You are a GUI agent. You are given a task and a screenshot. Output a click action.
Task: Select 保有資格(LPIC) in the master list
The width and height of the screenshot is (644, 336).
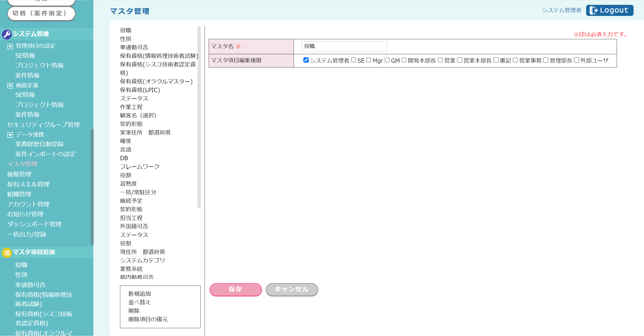tap(140, 90)
